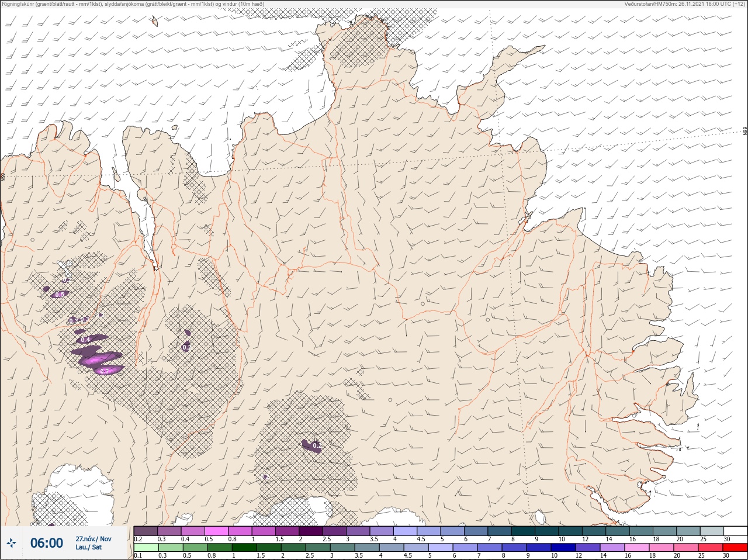Select the pale green 0.1 swatch in lower legend
748x560 pixels.
click(146, 548)
